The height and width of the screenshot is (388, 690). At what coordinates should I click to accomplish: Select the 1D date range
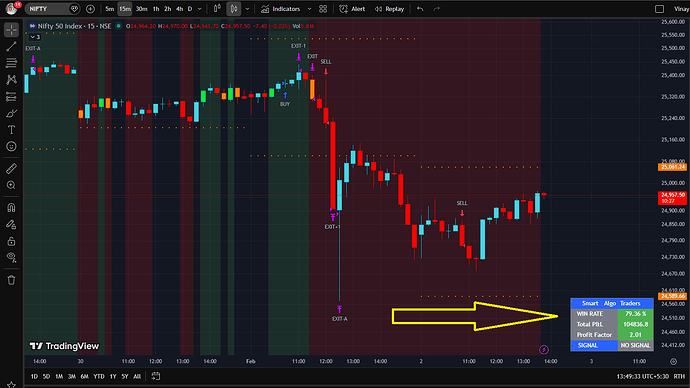point(34,377)
